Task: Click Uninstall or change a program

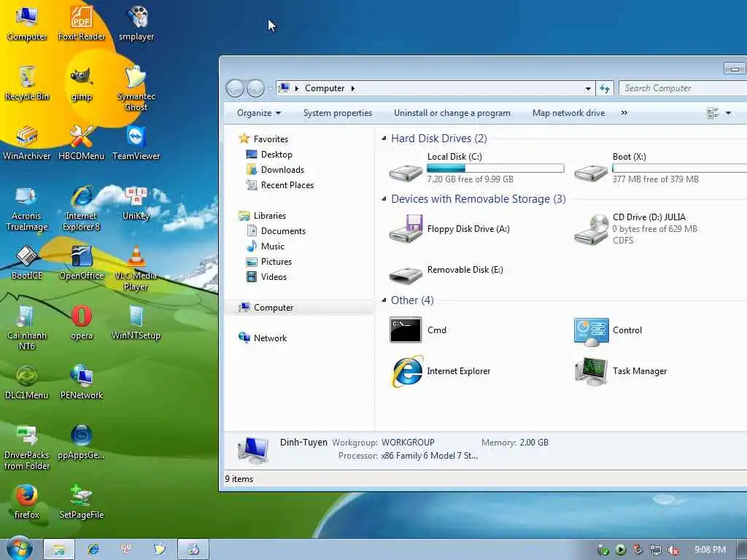Action: point(452,113)
